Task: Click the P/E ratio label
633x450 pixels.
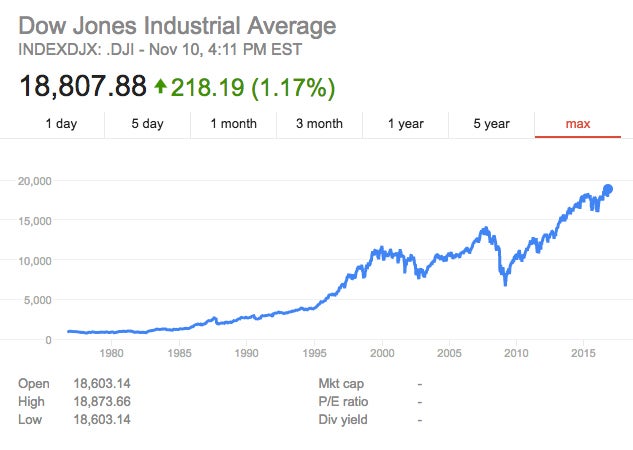Action: [342, 401]
